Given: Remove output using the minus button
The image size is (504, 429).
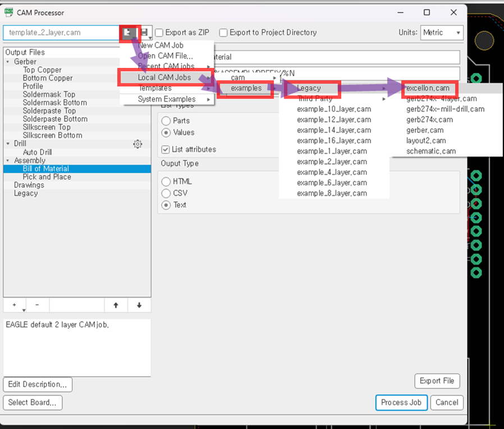Looking at the screenshot, I should point(37,305).
